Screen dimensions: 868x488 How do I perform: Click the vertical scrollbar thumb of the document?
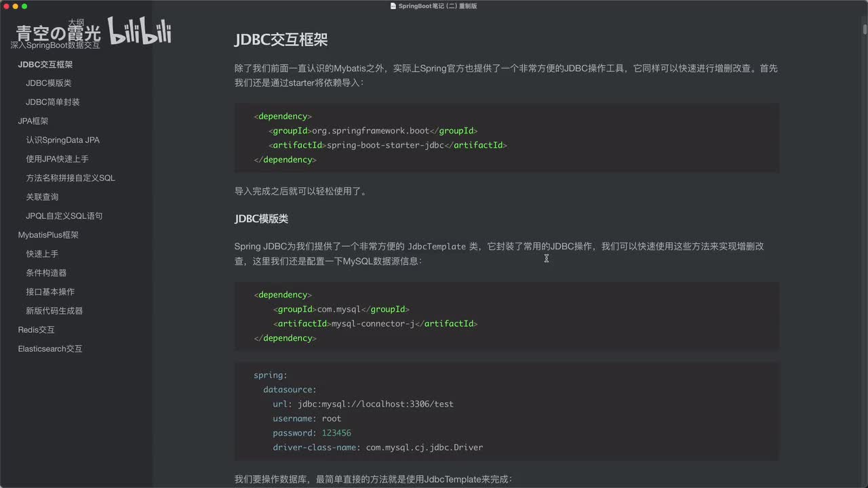click(x=865, y=29)
